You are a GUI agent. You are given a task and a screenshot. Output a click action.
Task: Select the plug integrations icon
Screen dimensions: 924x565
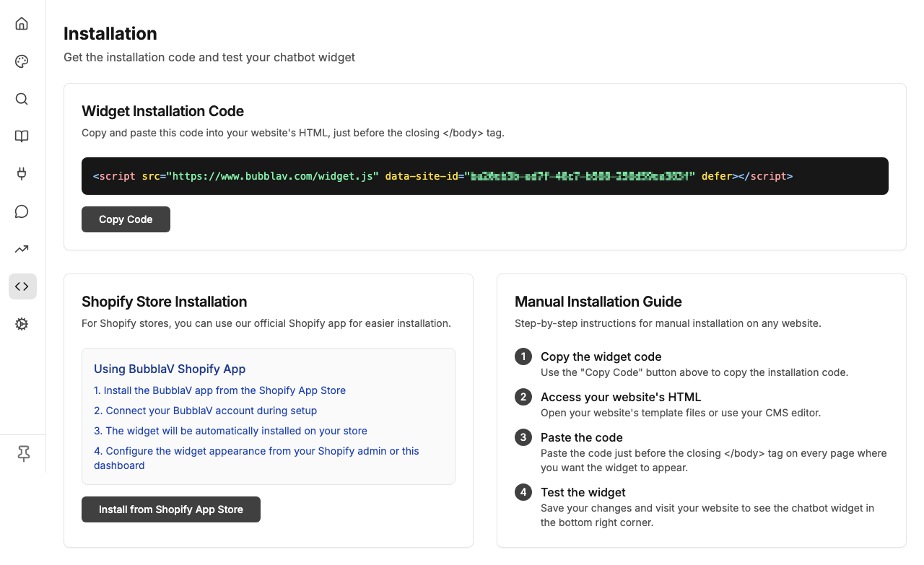click(22, 174)
